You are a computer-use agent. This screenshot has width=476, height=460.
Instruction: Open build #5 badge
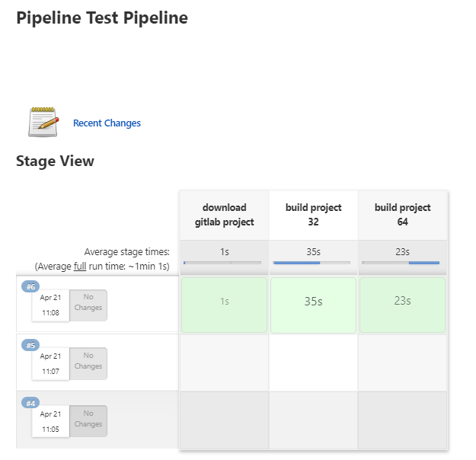click(x=30, y=344)
